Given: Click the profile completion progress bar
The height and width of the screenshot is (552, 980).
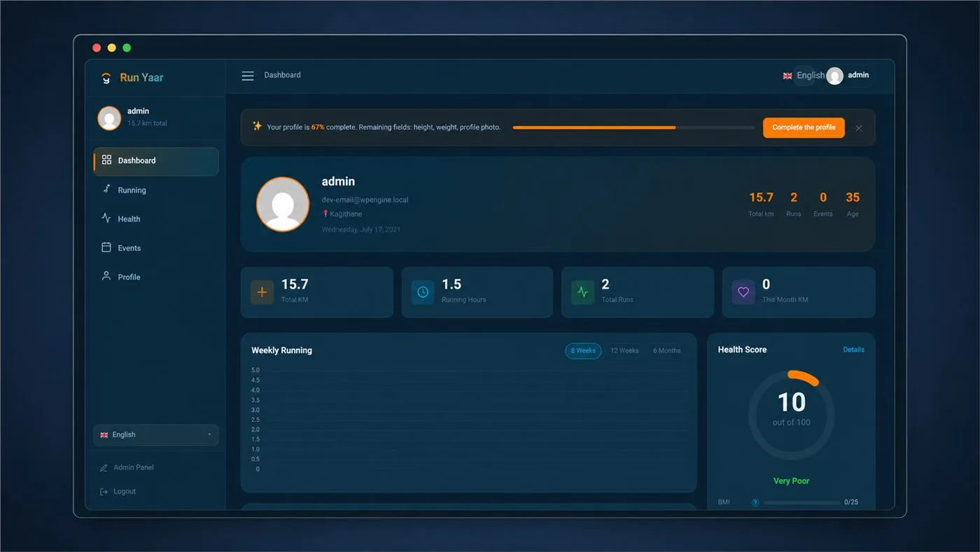Looking at the screenshot, I should tap(633, 127).
